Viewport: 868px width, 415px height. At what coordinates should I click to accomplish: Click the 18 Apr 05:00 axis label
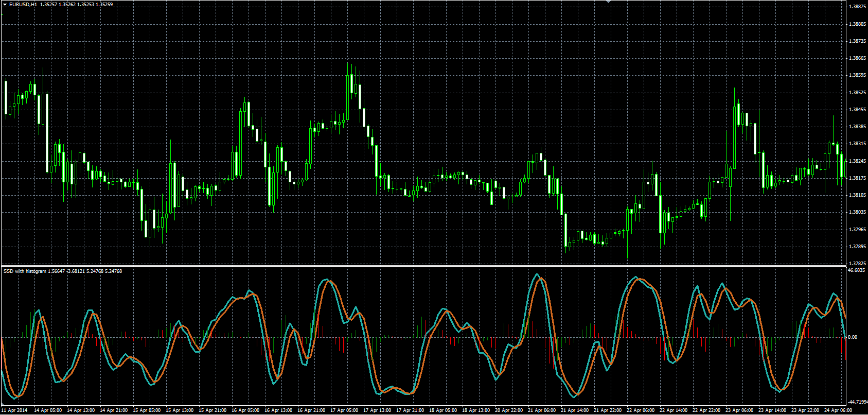pos(443,410)
